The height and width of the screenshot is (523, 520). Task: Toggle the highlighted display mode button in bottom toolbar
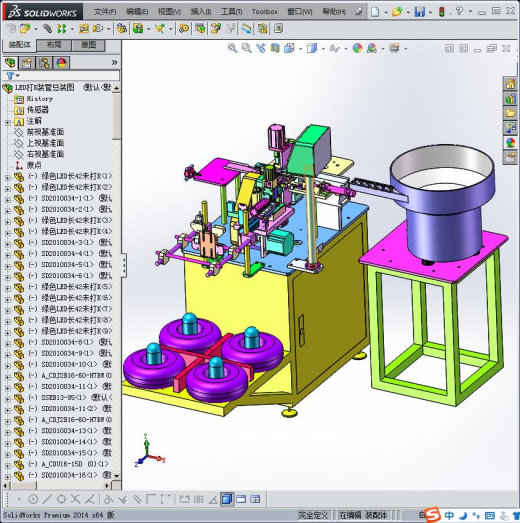[227, 499]
